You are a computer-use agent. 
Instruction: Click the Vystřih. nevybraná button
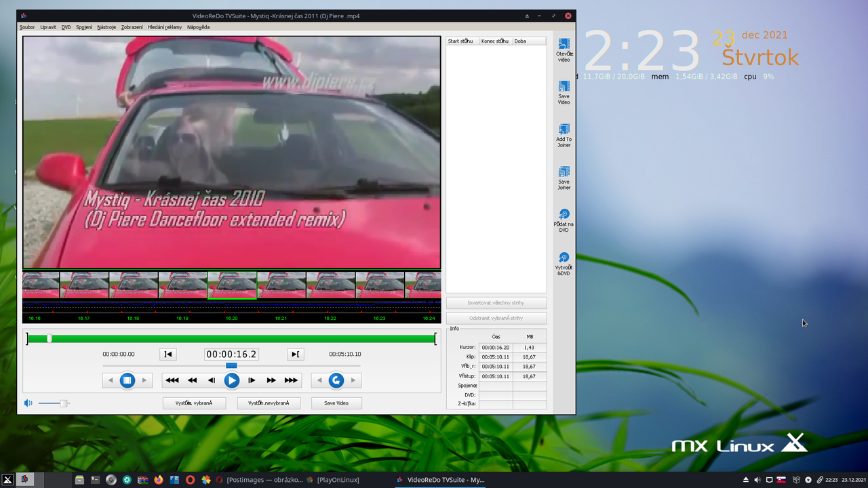coord(269,403)
